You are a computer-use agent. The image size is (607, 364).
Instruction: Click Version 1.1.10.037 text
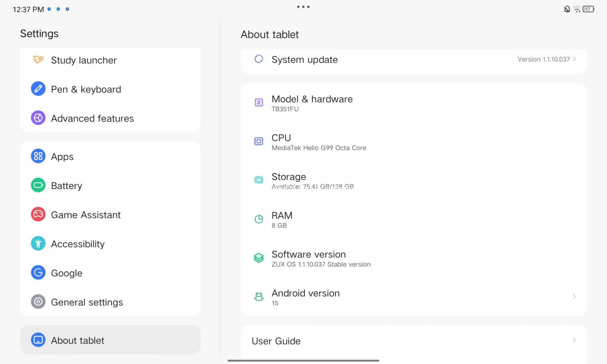(x=543, y=59)
